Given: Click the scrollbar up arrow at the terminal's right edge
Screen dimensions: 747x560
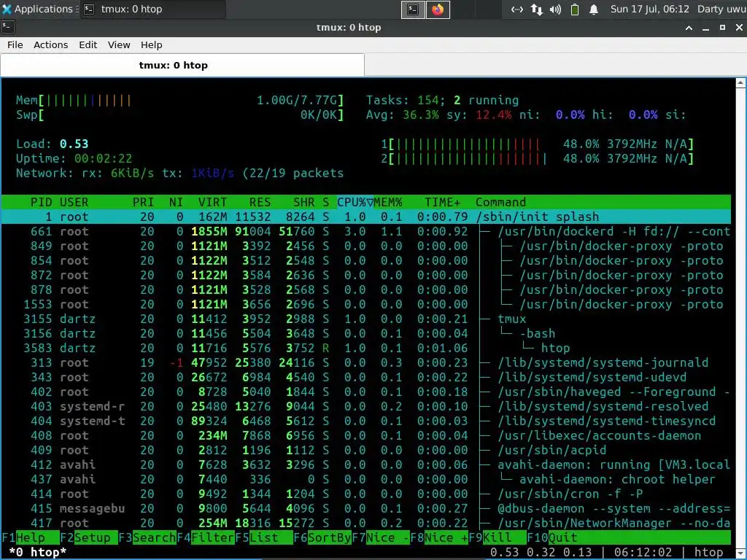Looking at the screenshot, I should [740, 83].
